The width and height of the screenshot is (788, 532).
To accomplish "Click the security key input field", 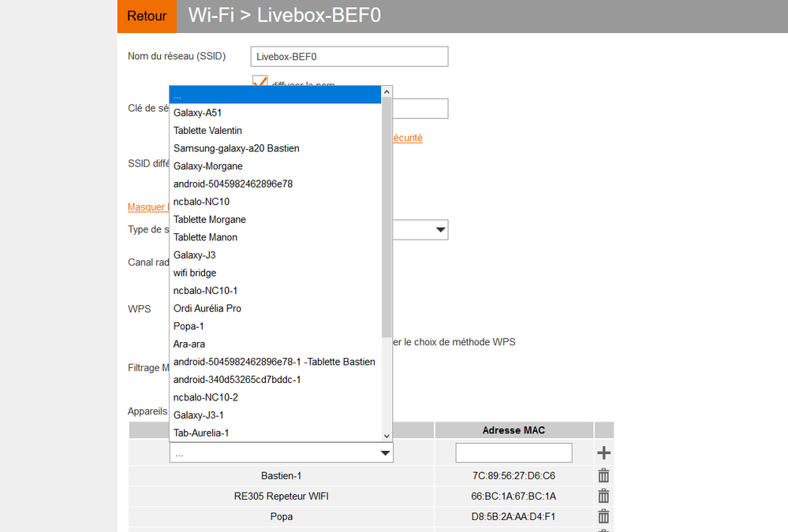I will (420, 109).
